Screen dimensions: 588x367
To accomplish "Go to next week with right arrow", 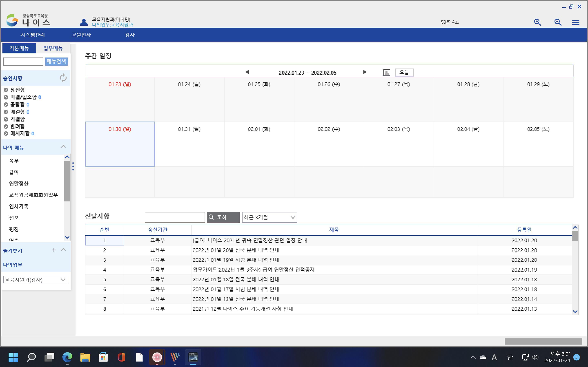I will point(365,72).
